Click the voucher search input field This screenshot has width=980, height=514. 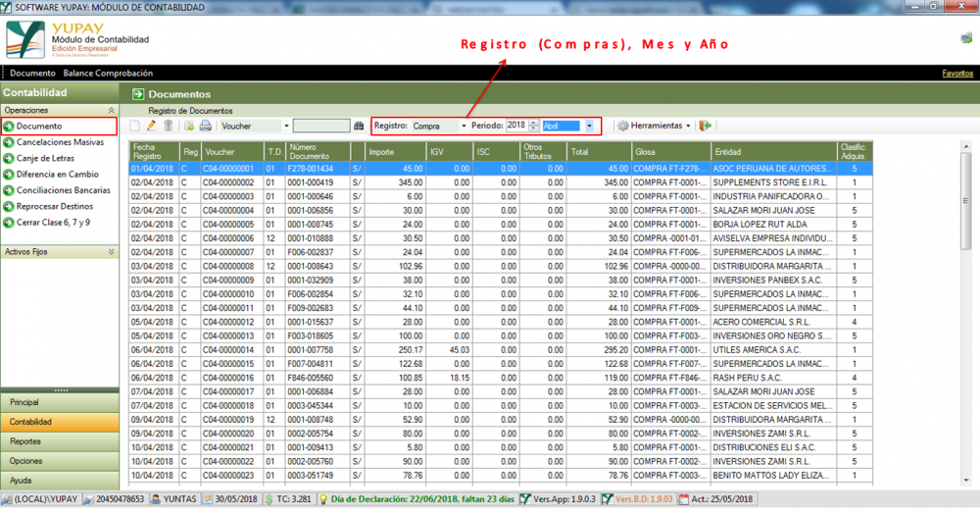(321, 126)
